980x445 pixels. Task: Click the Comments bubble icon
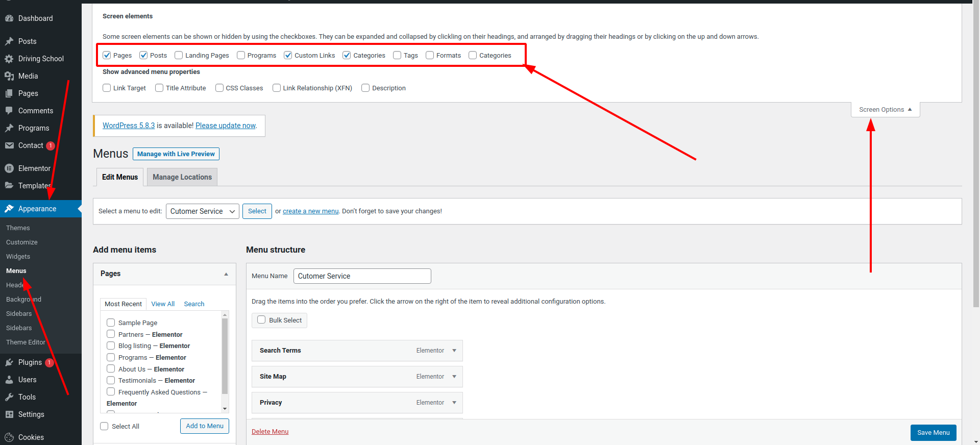(9, 111)
